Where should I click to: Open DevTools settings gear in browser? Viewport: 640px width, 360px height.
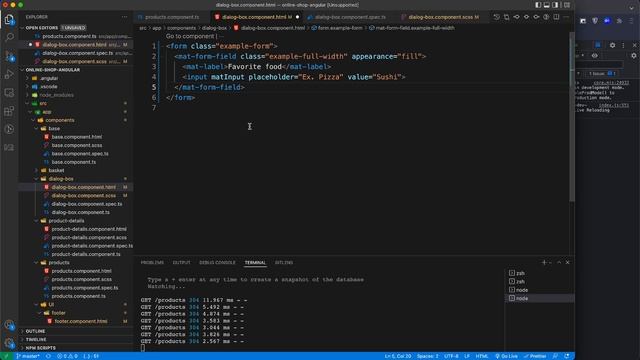[612, 45]
